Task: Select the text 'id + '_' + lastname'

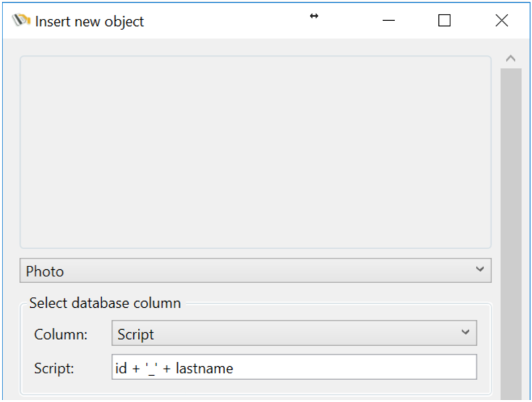Action: click(172, 368)
